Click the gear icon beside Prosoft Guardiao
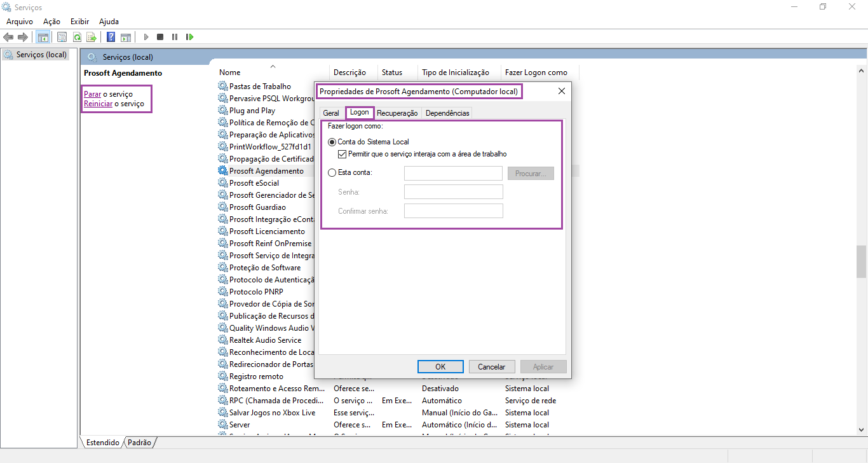This screenshot has height=463, width=868. 222,207
